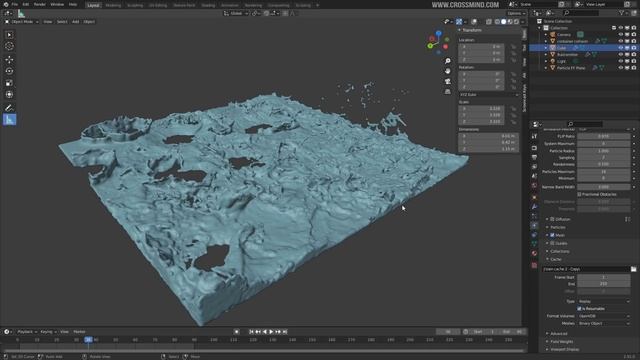This screenshot has height=360, width=640.
Task: Hide the Light object in viewport
Action: point(620,61)
